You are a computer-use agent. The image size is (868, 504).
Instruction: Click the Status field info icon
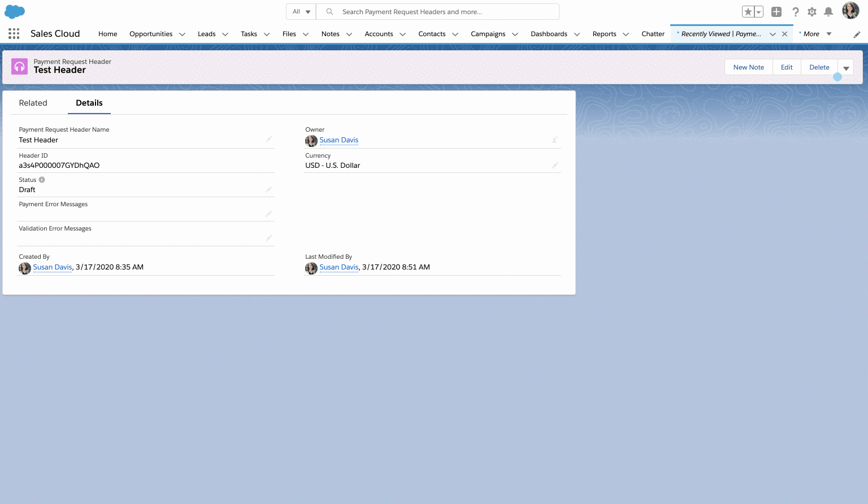point(42,180)
